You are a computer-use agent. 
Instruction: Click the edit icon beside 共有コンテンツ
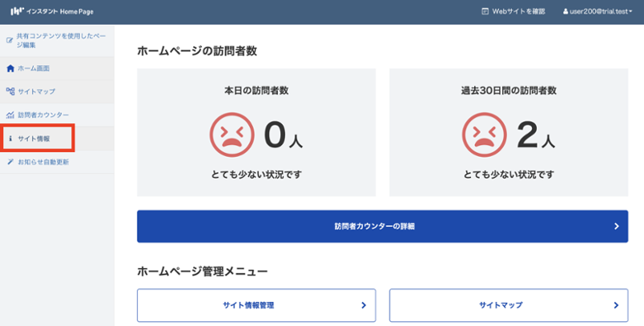click(10, 39)
